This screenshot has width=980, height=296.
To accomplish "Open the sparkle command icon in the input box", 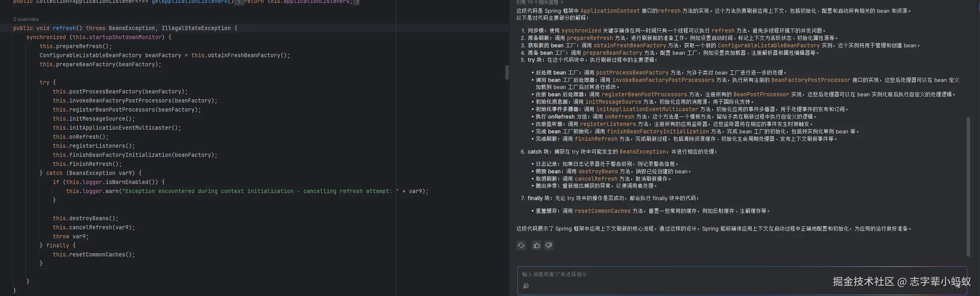I will (x=526, y=286).
